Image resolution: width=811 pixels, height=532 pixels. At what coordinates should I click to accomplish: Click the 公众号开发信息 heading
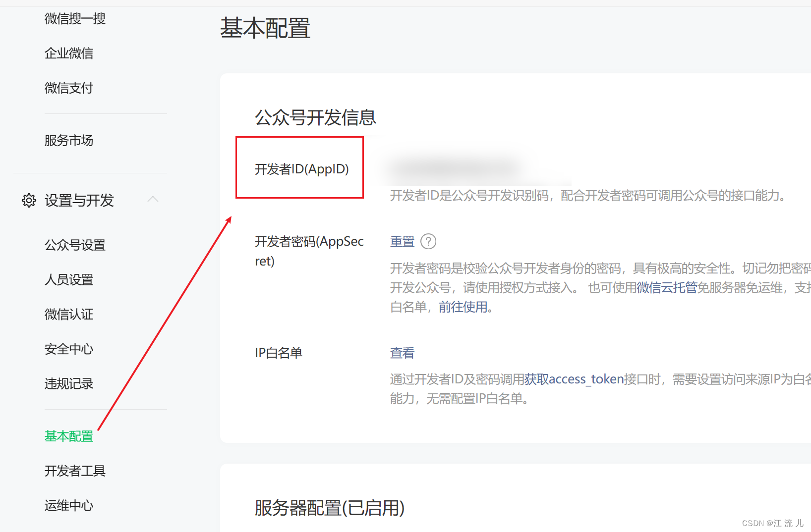coord(316,118)
